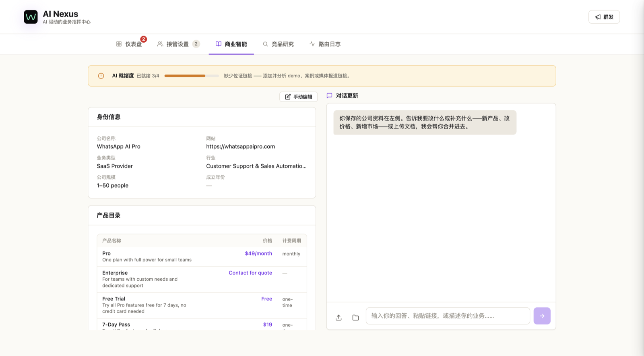Go to the 竞品研究 tab
Viewport: 644px width, 356px height.
278,44
